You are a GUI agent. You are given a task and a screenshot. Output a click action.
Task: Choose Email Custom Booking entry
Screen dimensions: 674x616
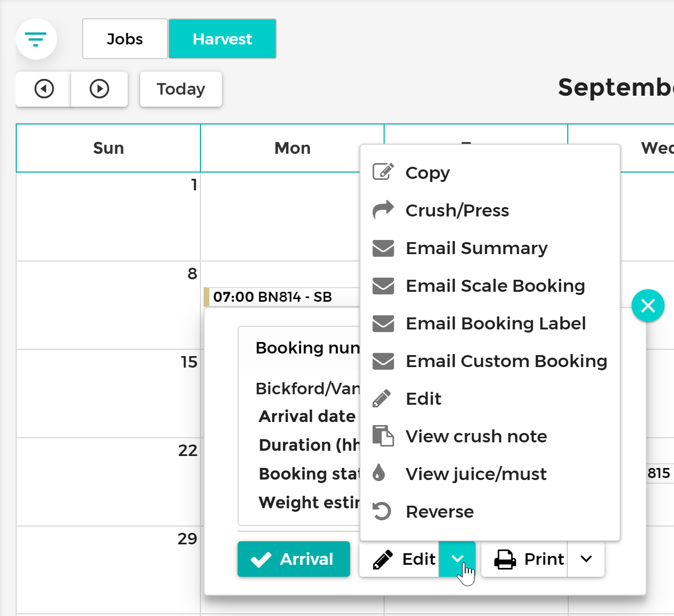pyautogui.click(x=506, y=361)
